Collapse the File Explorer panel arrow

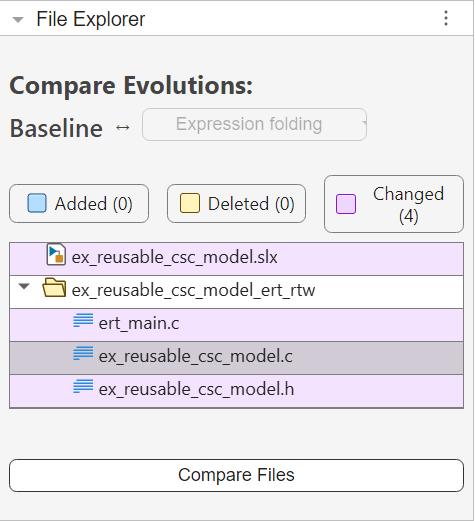[x=18, y=19]
